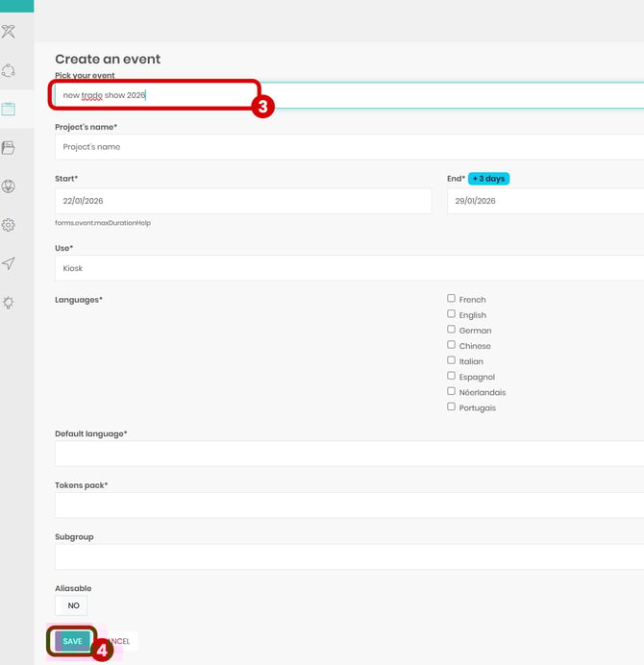
Task: Toggle the Aliasable NO switch
Action: (x=72, y=605)
